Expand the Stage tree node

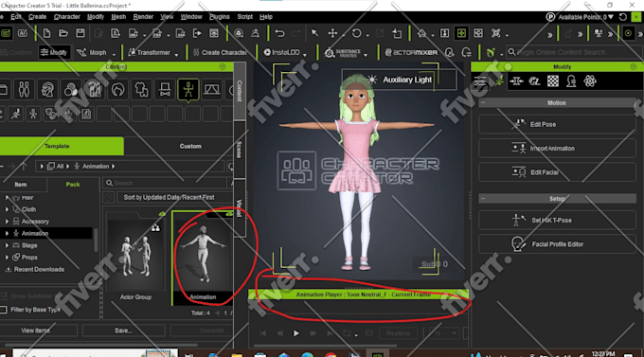click(x=7, y=245)
